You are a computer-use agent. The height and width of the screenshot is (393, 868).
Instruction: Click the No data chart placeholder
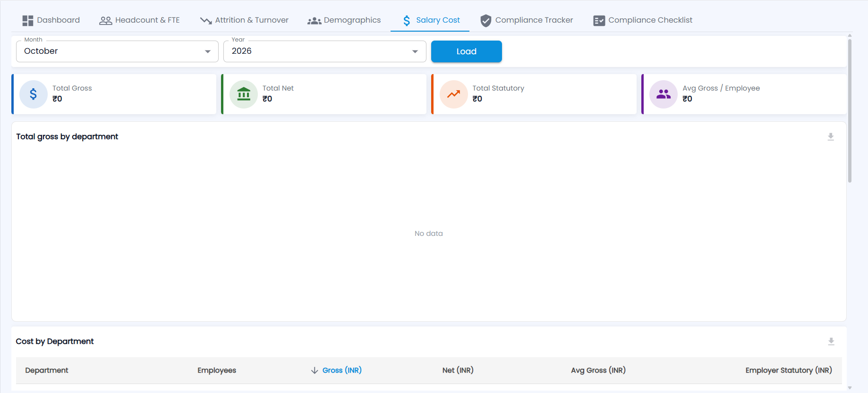point(429,234)
